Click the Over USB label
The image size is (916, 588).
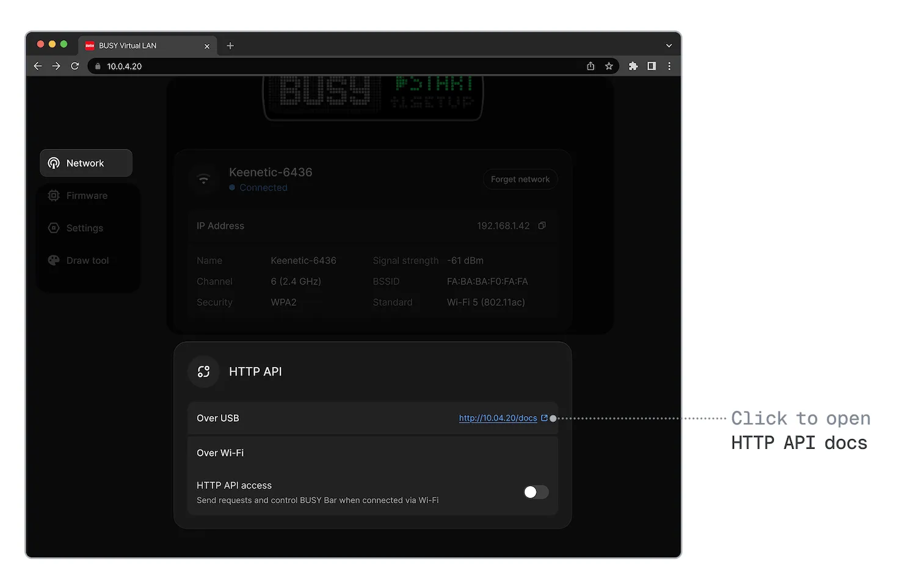pyautogui.click(x=218, y=418)
